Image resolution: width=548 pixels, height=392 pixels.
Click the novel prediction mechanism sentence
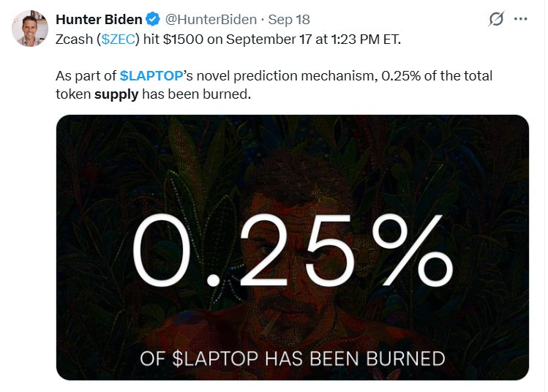tap(274, 85)
